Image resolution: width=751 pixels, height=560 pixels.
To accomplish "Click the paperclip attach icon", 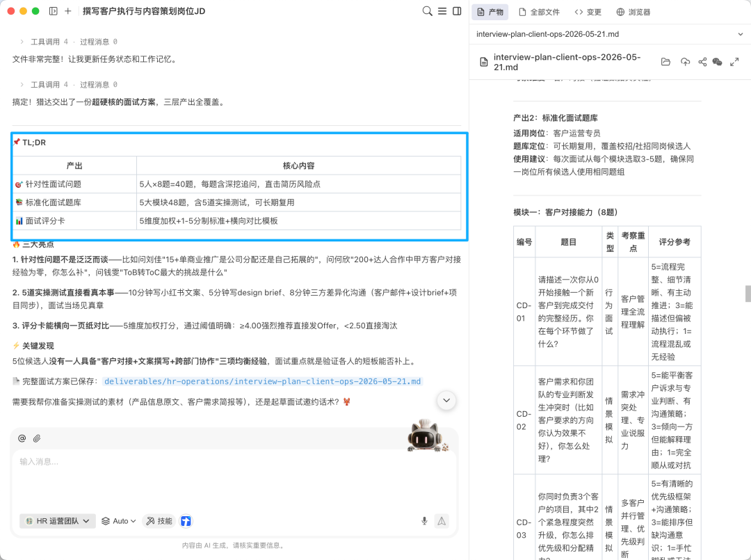I will [37, 438].
